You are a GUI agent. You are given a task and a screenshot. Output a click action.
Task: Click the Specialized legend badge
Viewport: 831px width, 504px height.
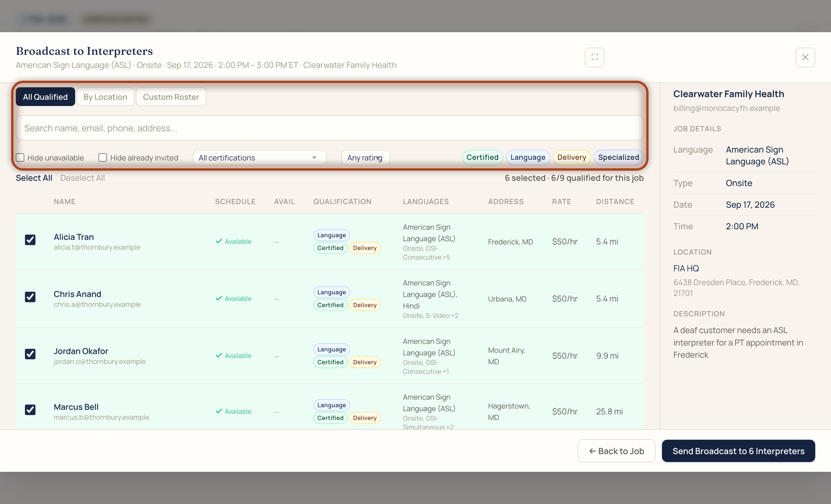pyautogui.click(x=619, y=157)
